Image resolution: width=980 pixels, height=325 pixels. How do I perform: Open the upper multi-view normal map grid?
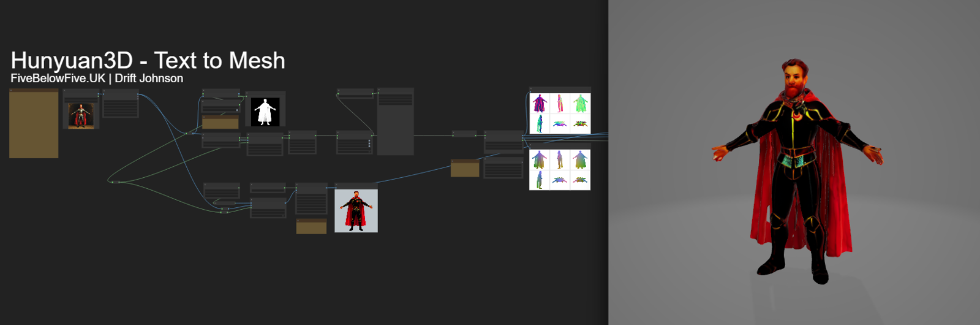point(560,113)
